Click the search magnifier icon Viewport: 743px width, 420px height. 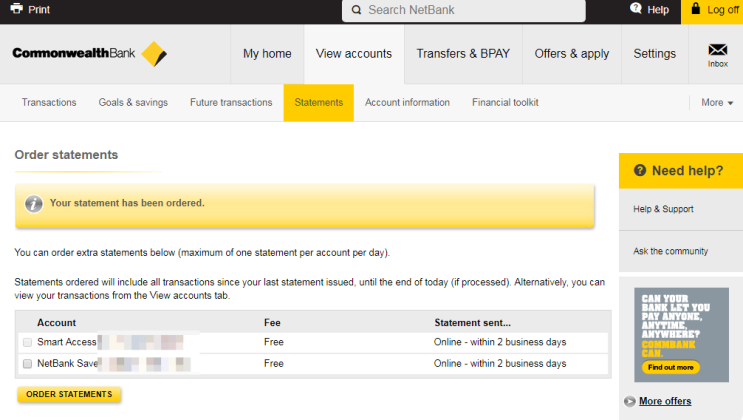click(x=356, y=9)
